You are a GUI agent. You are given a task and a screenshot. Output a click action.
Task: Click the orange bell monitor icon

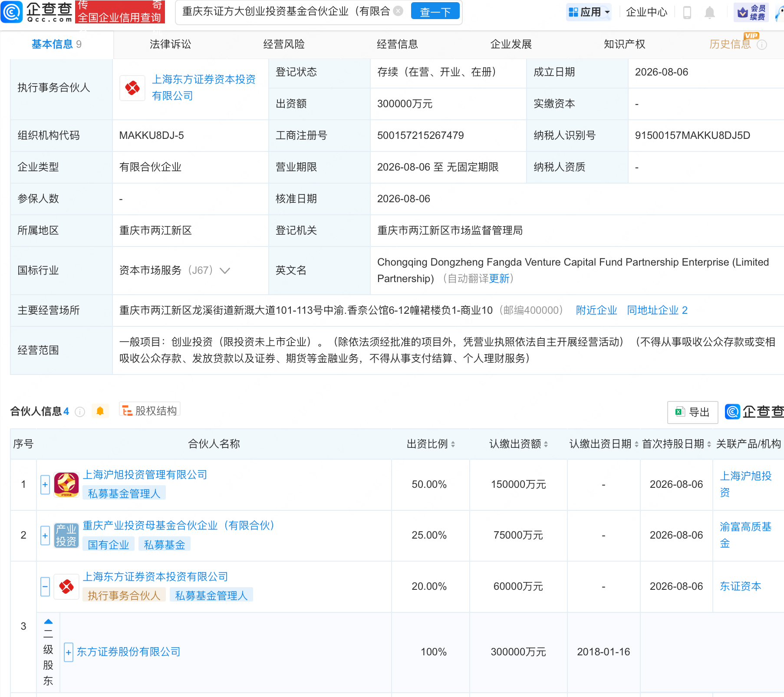pos(100,411)
